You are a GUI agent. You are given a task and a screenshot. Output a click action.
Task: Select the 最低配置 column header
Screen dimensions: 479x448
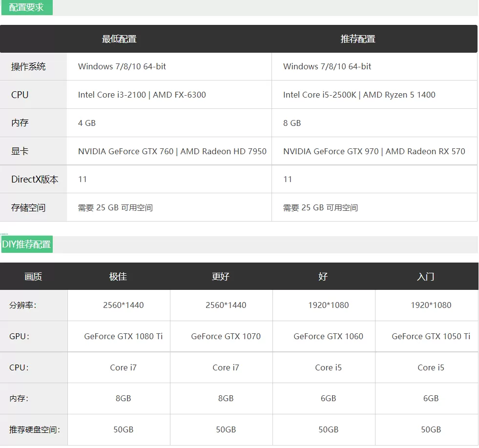119,39
